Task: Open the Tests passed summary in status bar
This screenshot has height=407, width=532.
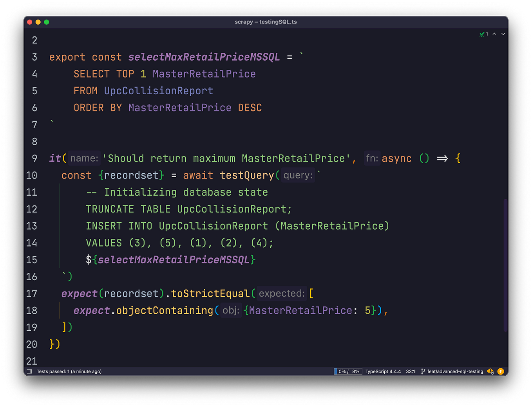Action: coord(69,371)
